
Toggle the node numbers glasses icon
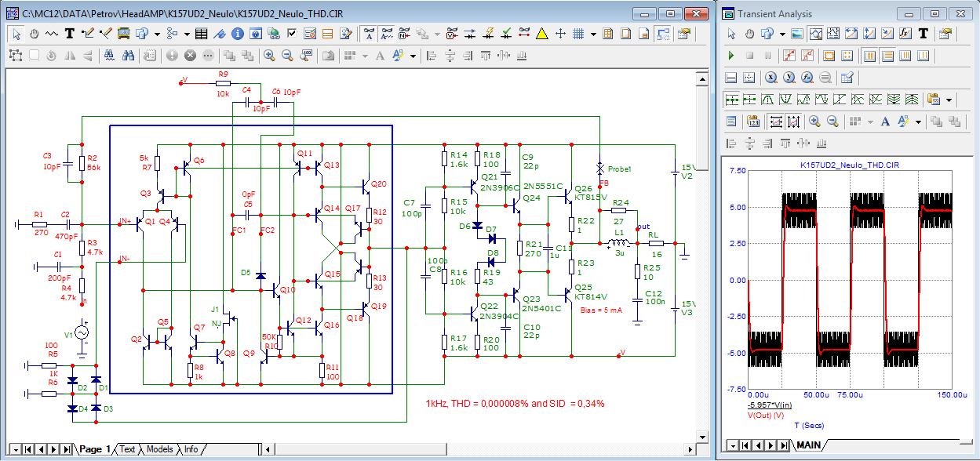coord(405,34)
